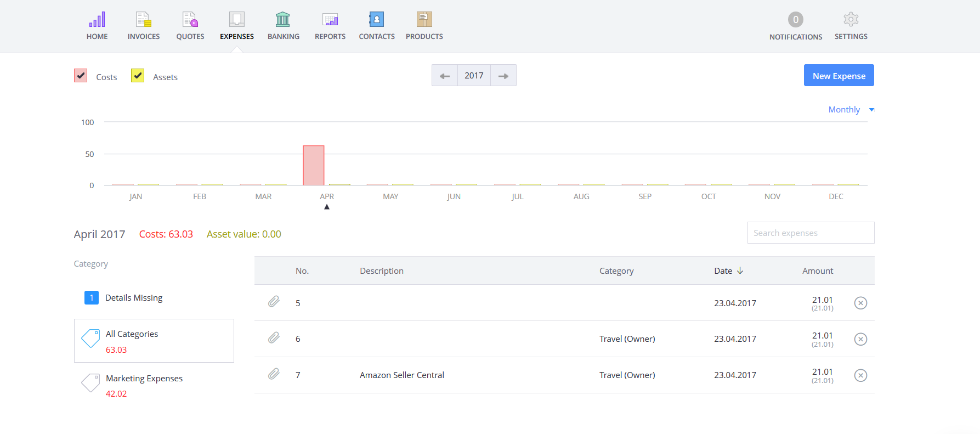
Task: Toggle the Costs checkbox
Action: [81, 76]
